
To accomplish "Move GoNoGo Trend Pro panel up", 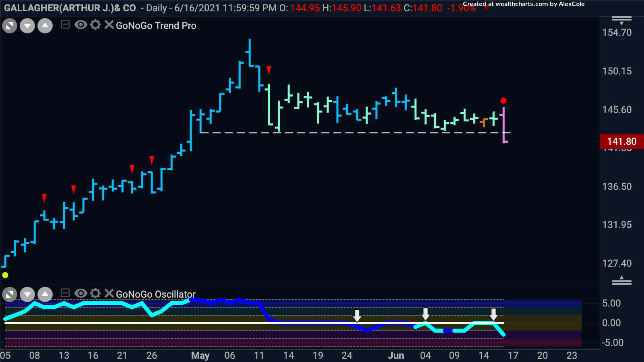I will [x=45, y=26].
